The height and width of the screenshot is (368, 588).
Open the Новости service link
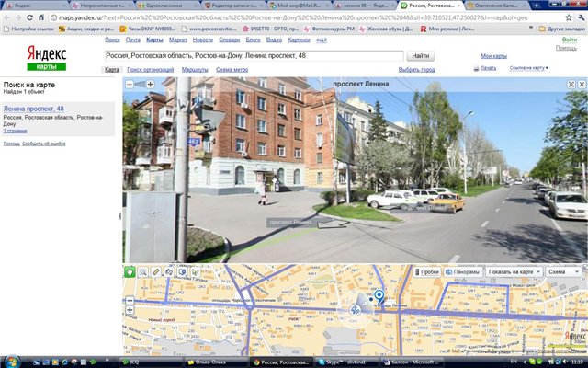coord(203,40)
